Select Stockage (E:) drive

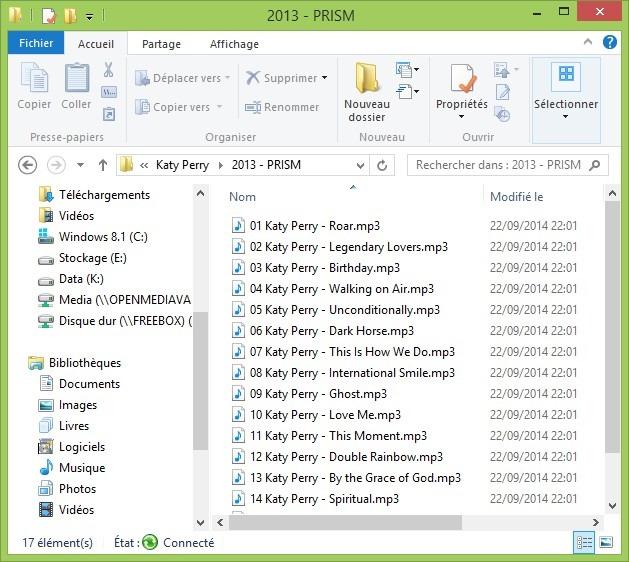coord(82,258)
